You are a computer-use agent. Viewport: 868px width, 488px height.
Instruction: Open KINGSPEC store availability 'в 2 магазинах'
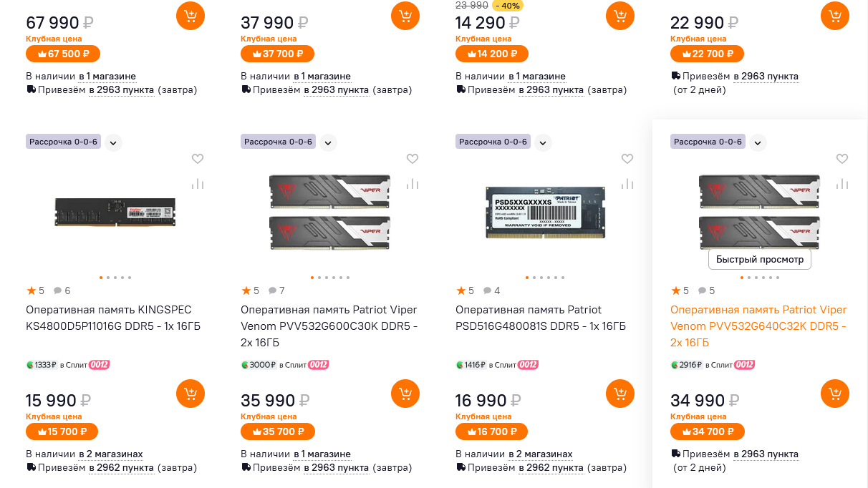(110, 454)
